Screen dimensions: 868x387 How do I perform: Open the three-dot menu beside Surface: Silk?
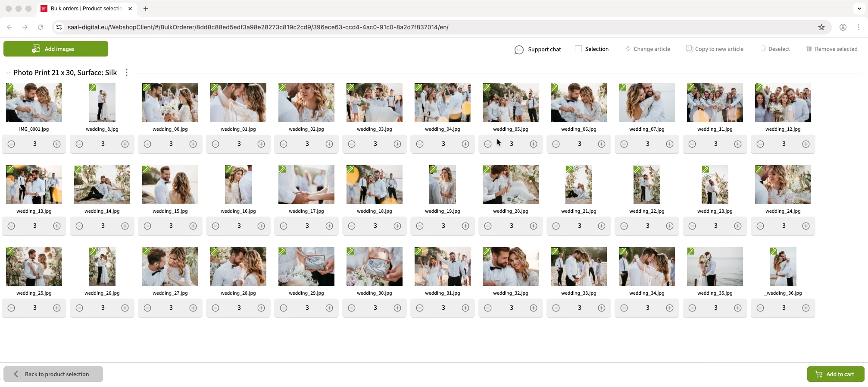pos(126,72)
